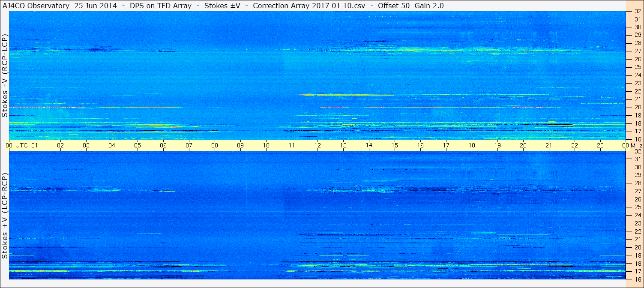Viewport: 644px width, 288px height.
Task: Select the 20 MHz tick of upper Stokes -V panel
Action: tap(637, 107)
